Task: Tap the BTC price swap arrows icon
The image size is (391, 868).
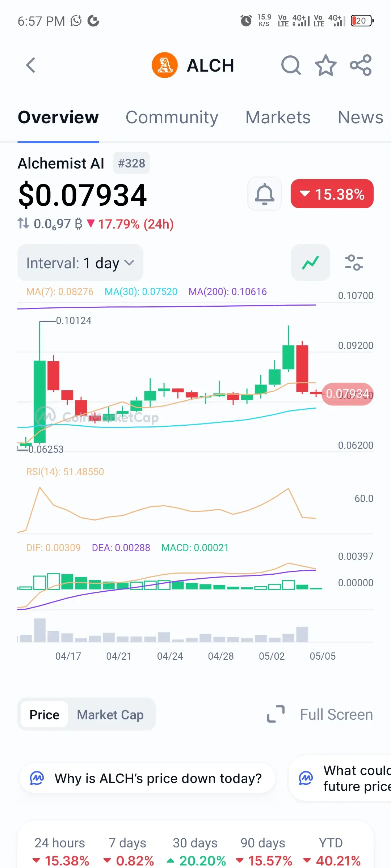Action: tap(24, 223)
